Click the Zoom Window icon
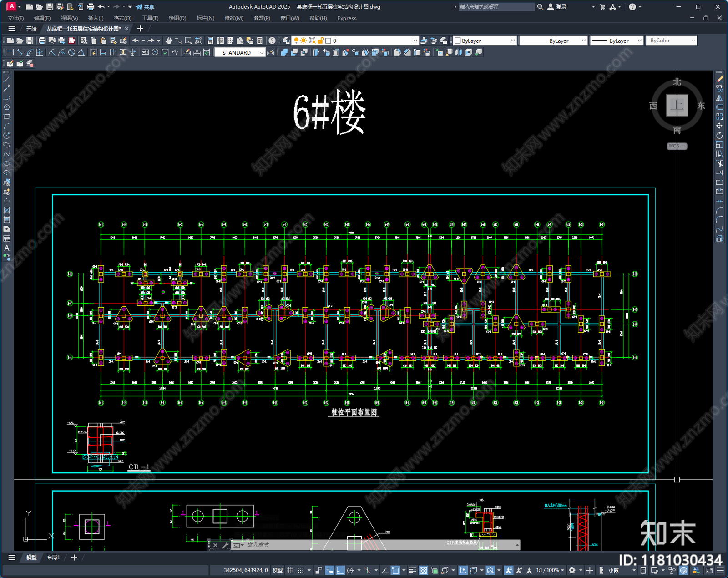Viewport: 728px width, 578px height. pyautogui.click(x=188, y=41)
